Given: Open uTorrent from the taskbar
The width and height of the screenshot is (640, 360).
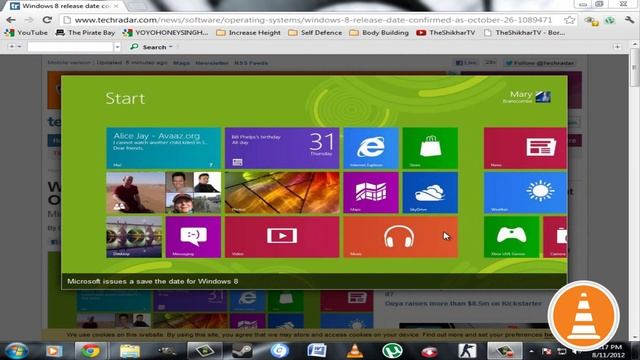Looking at the screenshot, I should pyautogui.click(x=392, y=351).
